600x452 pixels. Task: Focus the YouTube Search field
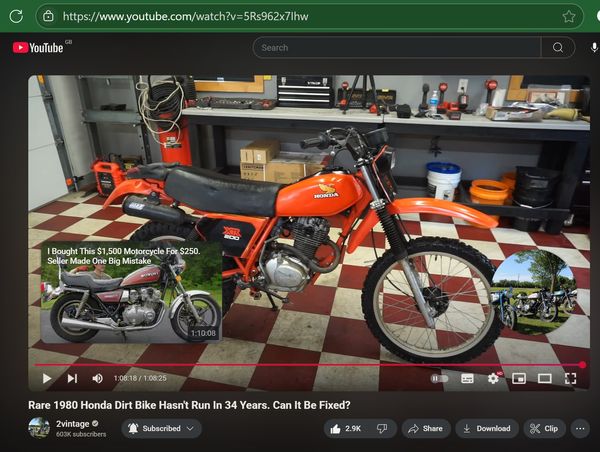click(397, 47)
